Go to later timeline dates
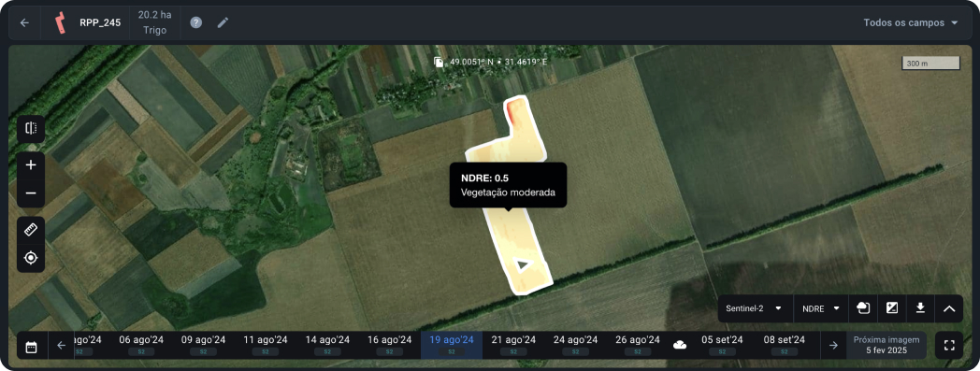The height and width of the screenshot is (371, 980). click(833, 346)
